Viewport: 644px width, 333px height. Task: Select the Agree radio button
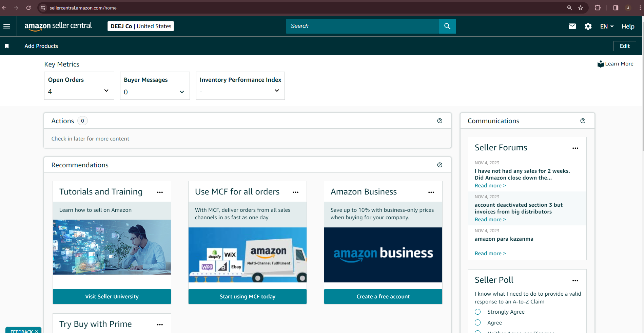point(478,322)
